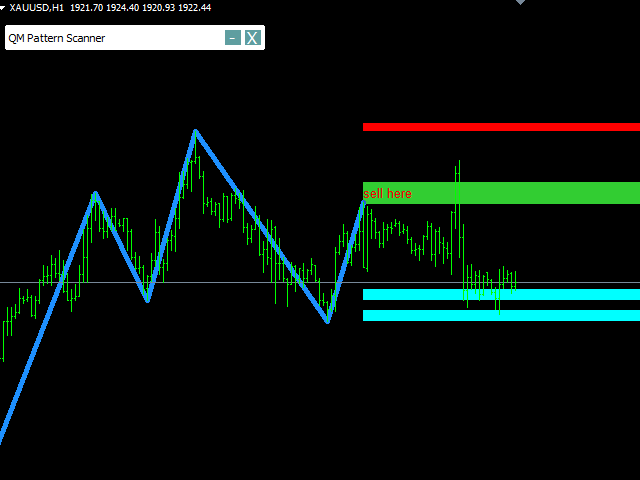640x480 pixels.
Task: Click the OHLC price values at top
Action: pyautogui.click(x=140, y=8)
